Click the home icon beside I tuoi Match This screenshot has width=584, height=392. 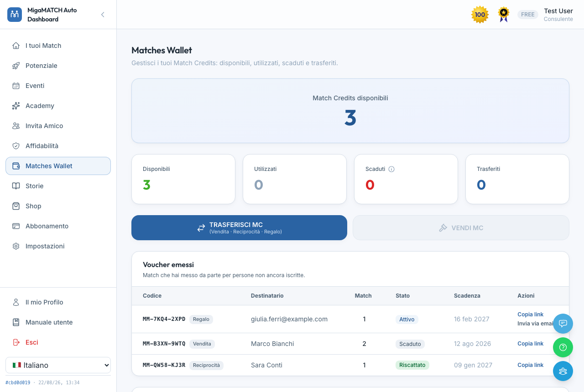(x=16, y=46)
